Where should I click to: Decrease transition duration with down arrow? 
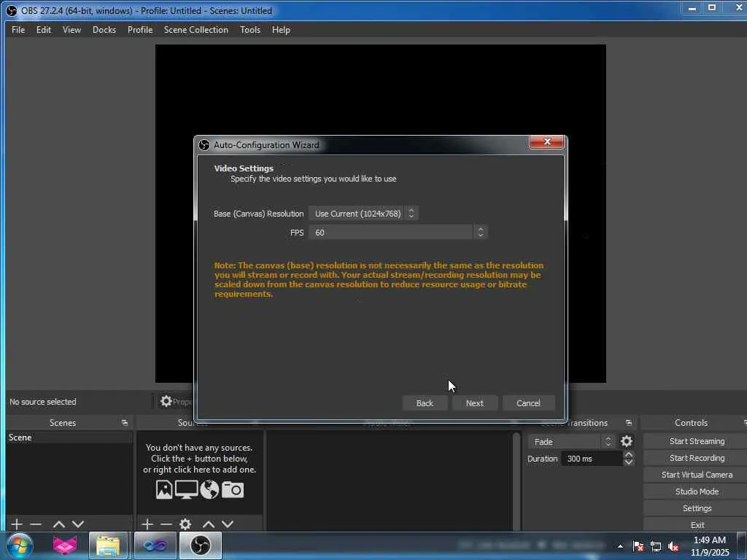(x=628, y=462)
